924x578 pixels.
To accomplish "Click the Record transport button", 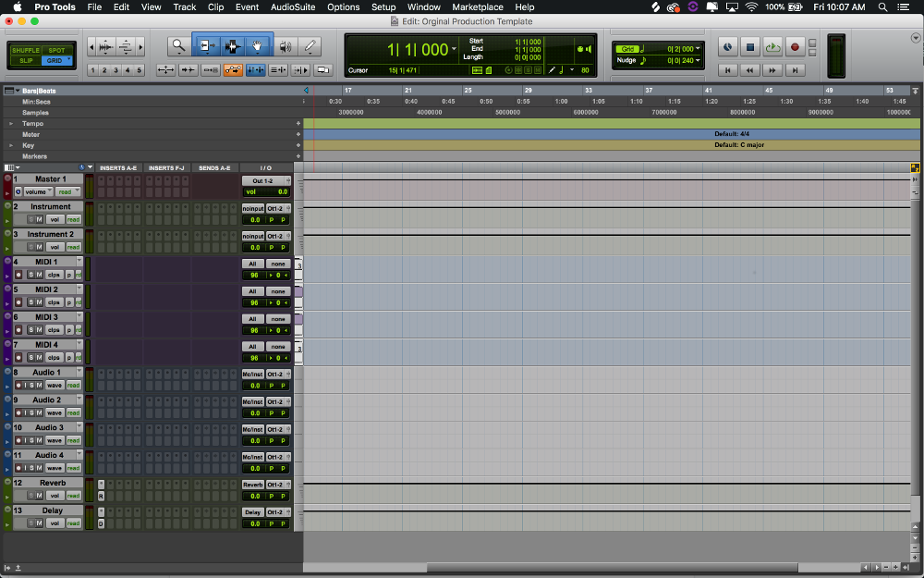I will click(795, 46).
